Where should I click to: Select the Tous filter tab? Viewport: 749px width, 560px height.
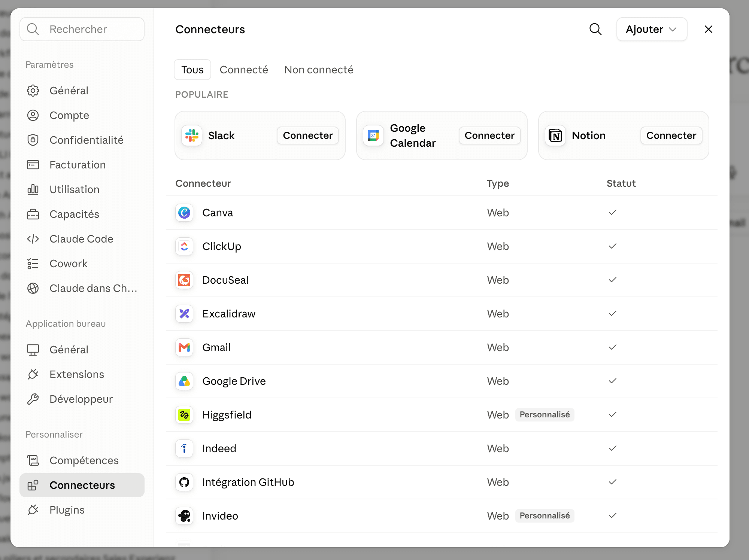(192, 70)
